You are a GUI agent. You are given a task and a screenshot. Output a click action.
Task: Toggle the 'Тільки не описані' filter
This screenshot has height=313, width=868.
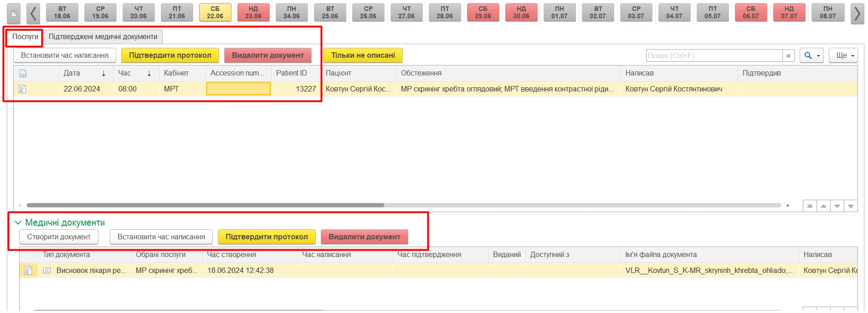click(x=363, y=56)
